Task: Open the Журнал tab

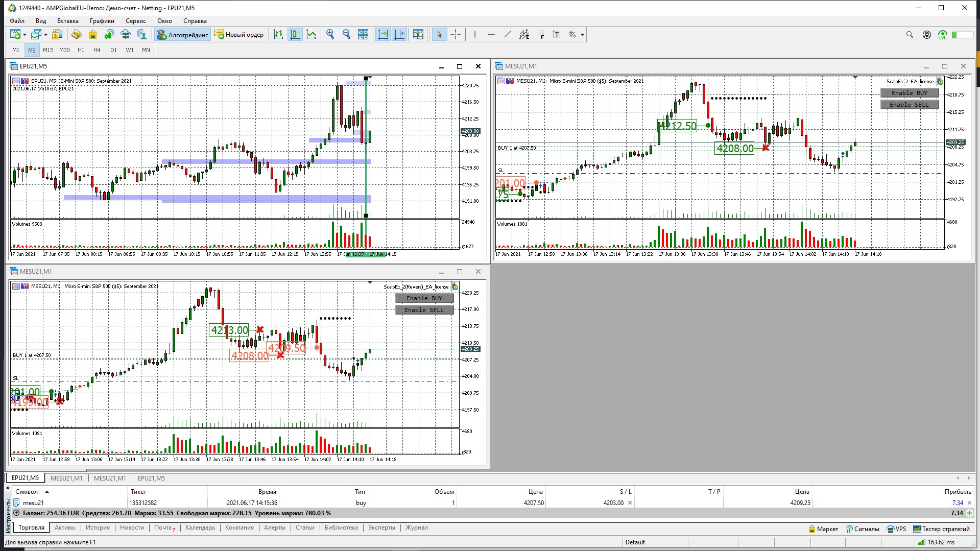Action: click(417, 528)
